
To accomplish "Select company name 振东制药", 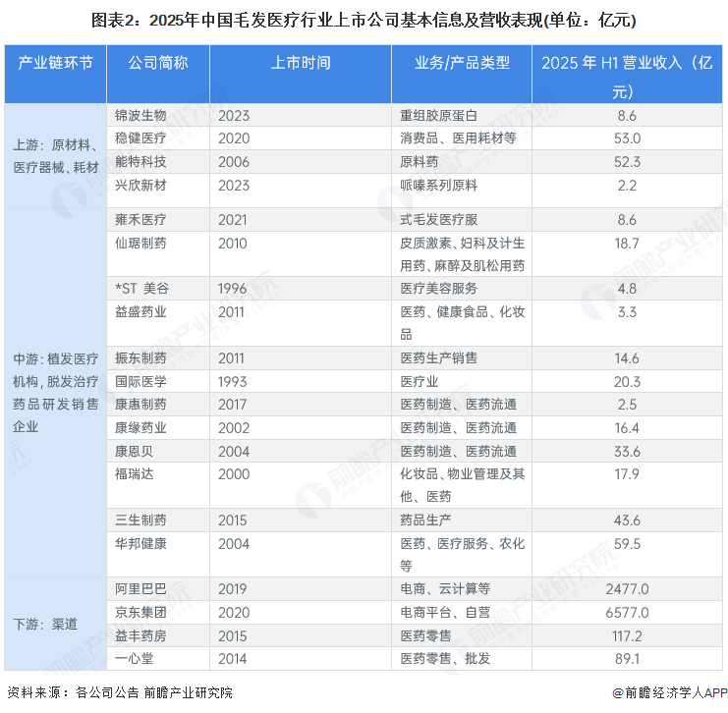I will pyautogui.click(x=140, y=358).
